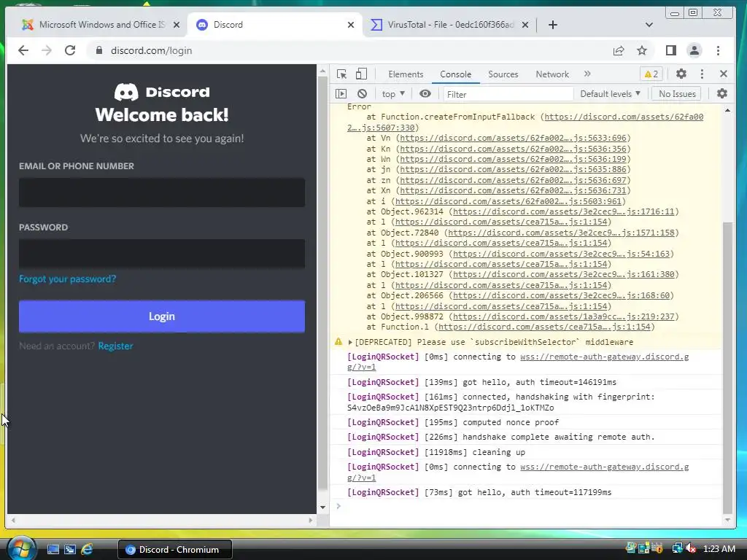Click the muted volume tray icon
Screen dimensions: 747x560
click(x=690, y=548)
